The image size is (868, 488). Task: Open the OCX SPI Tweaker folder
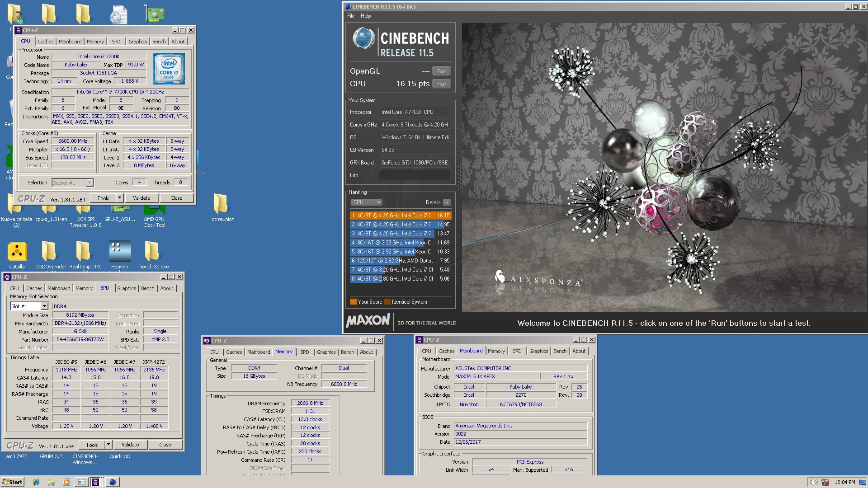pos(85,216)
